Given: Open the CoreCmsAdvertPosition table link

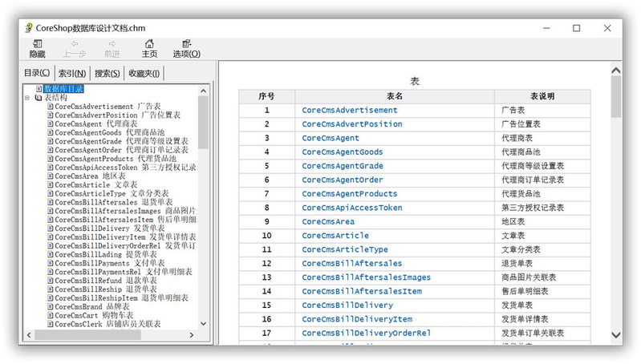Looking at the screenshot, I should point(352,124).
